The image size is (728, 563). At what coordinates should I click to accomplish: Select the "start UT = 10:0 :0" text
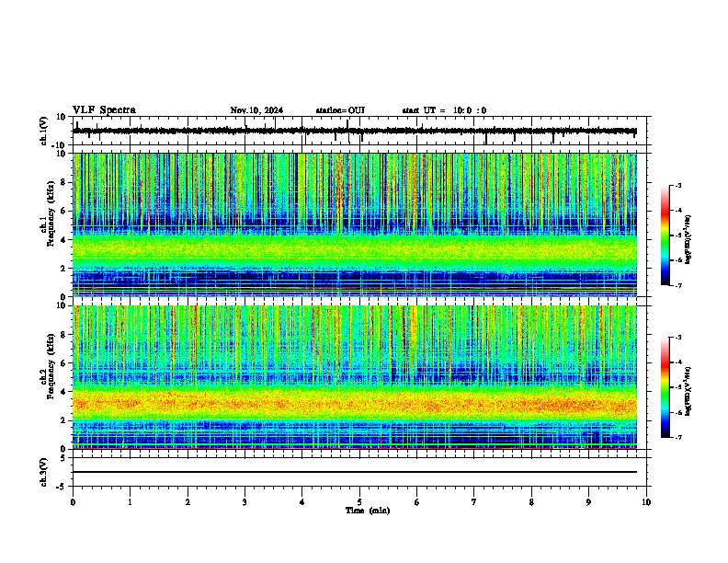tap(444, 110)
